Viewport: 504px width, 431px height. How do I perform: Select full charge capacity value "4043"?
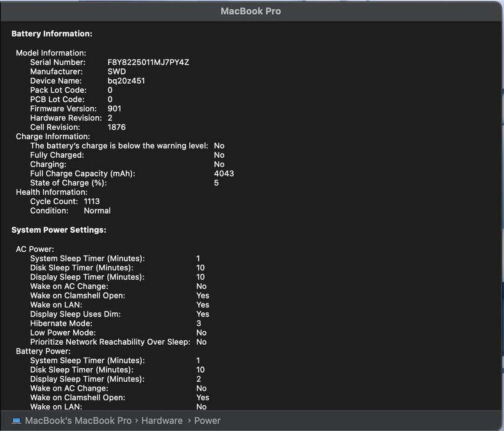(x=224, y=174)
